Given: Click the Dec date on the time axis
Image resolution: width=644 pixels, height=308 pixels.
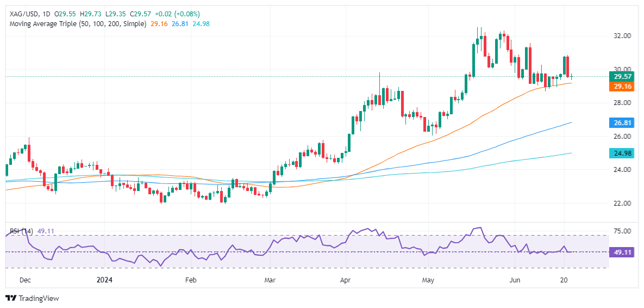Looking at the screenshot, I should pyautogui.click(x=26, y=280).
